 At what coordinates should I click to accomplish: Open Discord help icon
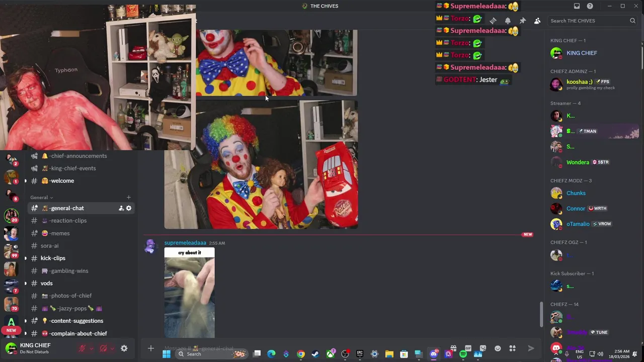click(590, 6)
